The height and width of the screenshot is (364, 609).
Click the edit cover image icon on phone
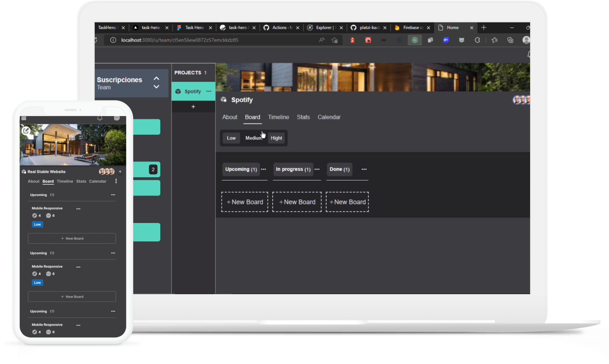[x=26, y=131]
